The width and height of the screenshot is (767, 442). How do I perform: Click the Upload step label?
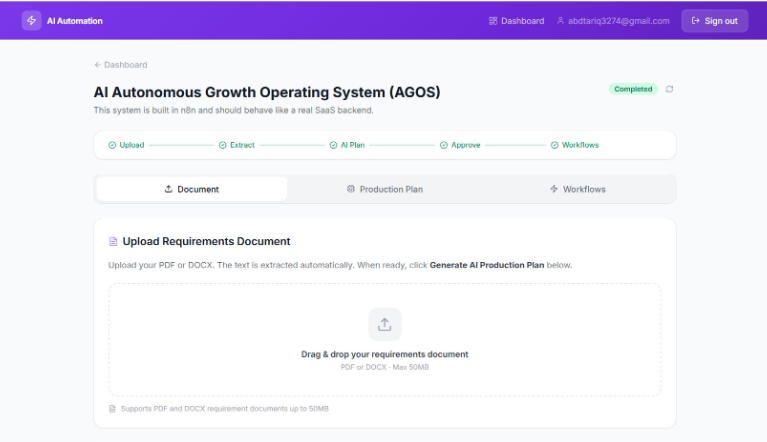[x=132, y=145]
